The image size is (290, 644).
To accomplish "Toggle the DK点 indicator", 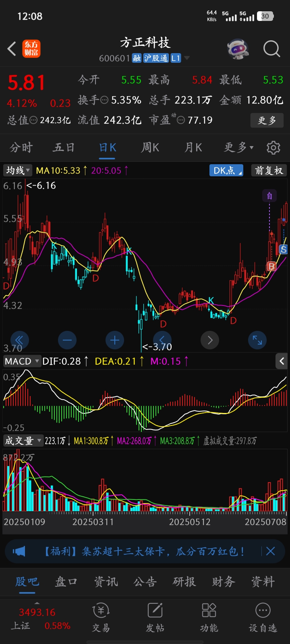I will click(226, 170).
